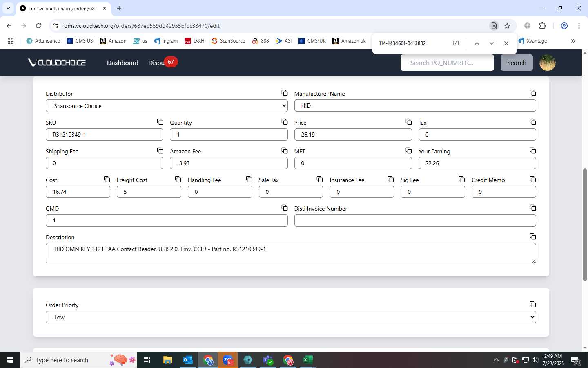Viewport: 588px width, 368px height.
Task: Copy the Sig Fee value
Action: 462,179
